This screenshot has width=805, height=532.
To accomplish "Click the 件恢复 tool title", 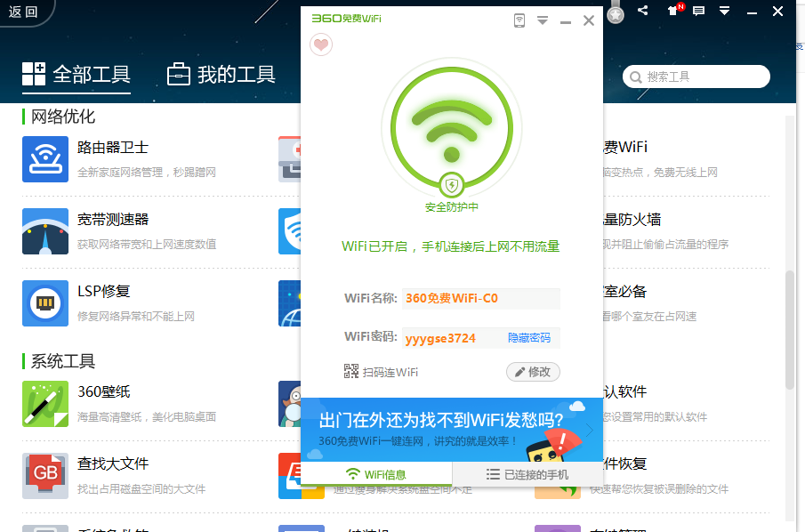I will click(624, 463).
